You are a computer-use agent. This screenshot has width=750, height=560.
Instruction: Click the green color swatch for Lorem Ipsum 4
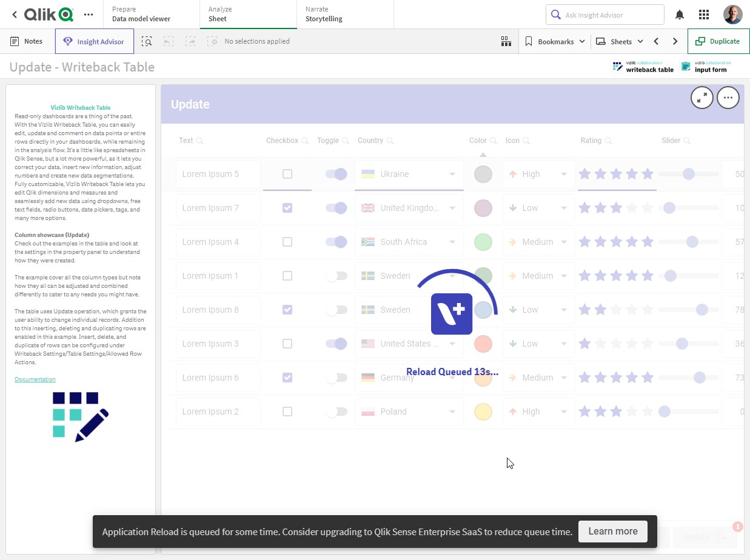483,242
